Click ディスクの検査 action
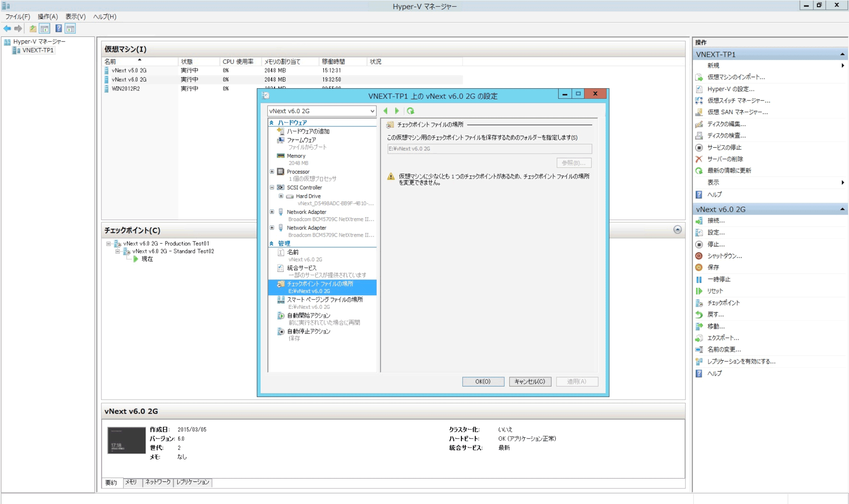The width and height of the screenshot is (849, 504). [726, 135]
